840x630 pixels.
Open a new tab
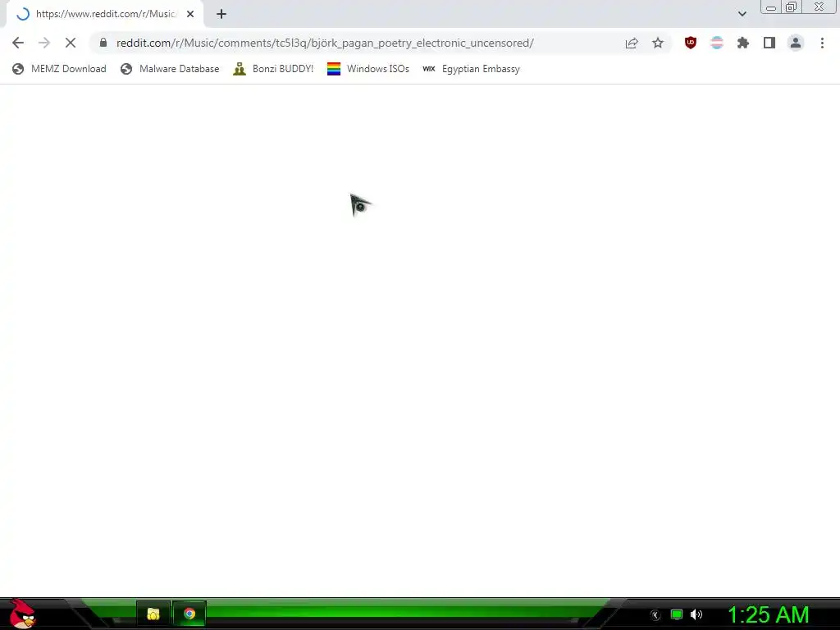(x=221, y=14)
